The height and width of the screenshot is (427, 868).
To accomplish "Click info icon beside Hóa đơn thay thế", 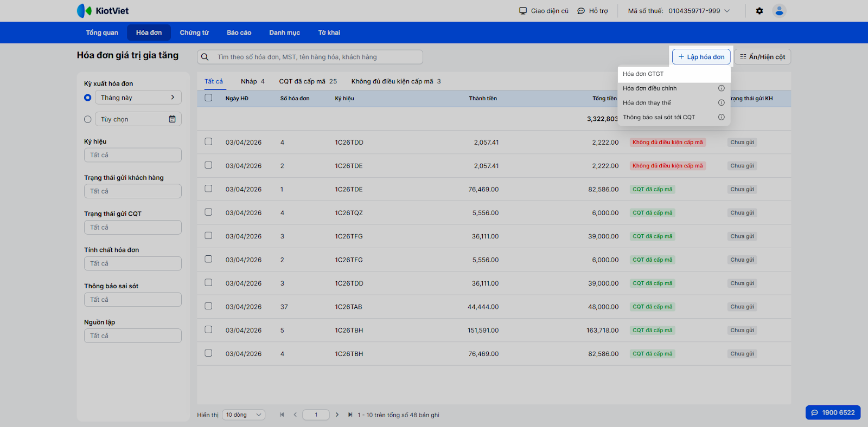I will (721, 103).
